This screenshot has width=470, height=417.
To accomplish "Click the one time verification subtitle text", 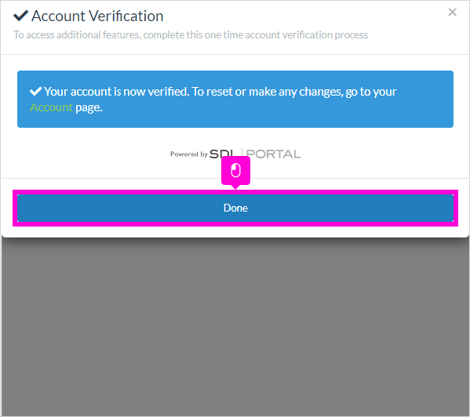I will point(191,35).
